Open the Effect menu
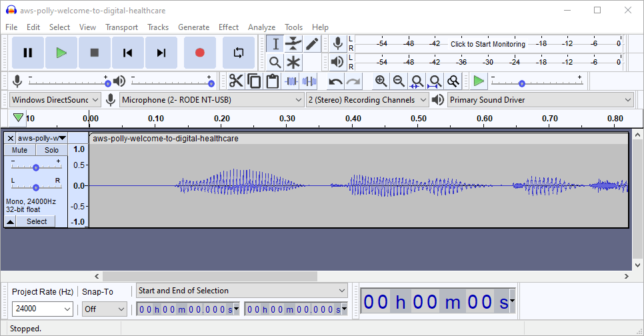The height and width of the screenshot is (336, 644). [229, 27]
